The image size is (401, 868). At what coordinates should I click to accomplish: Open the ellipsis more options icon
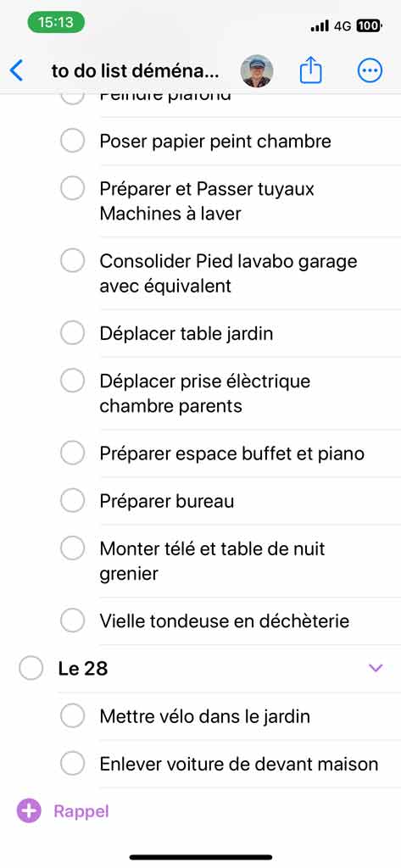370,71
